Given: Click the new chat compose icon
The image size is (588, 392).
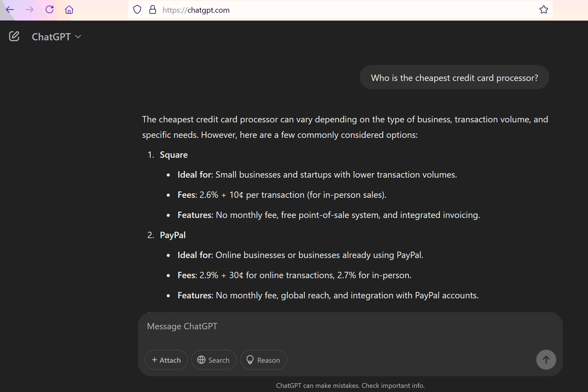Looking at the screenshot, I should tap(14, 36).
